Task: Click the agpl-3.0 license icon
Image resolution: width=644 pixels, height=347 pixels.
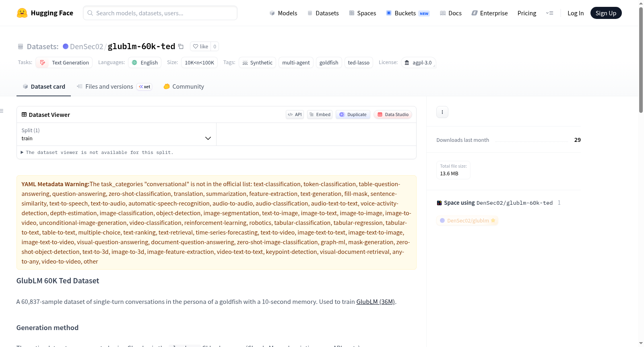Action: (x=407, y=62)
